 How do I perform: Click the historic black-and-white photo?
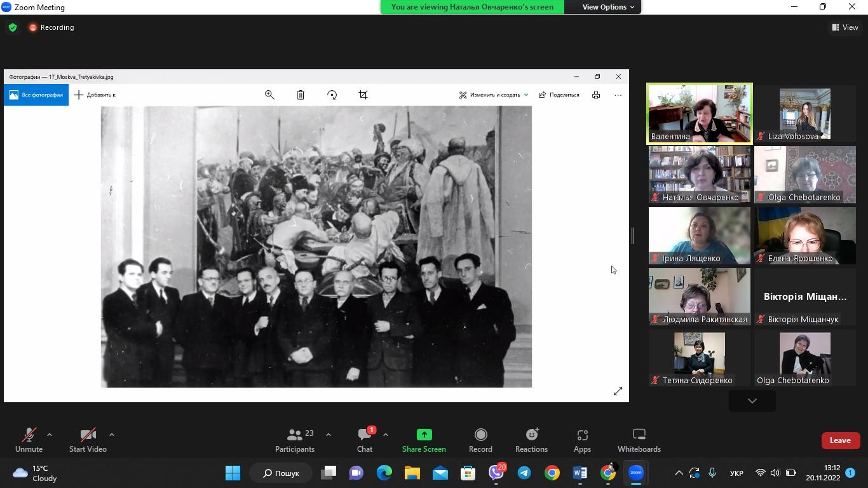[316, 247]
